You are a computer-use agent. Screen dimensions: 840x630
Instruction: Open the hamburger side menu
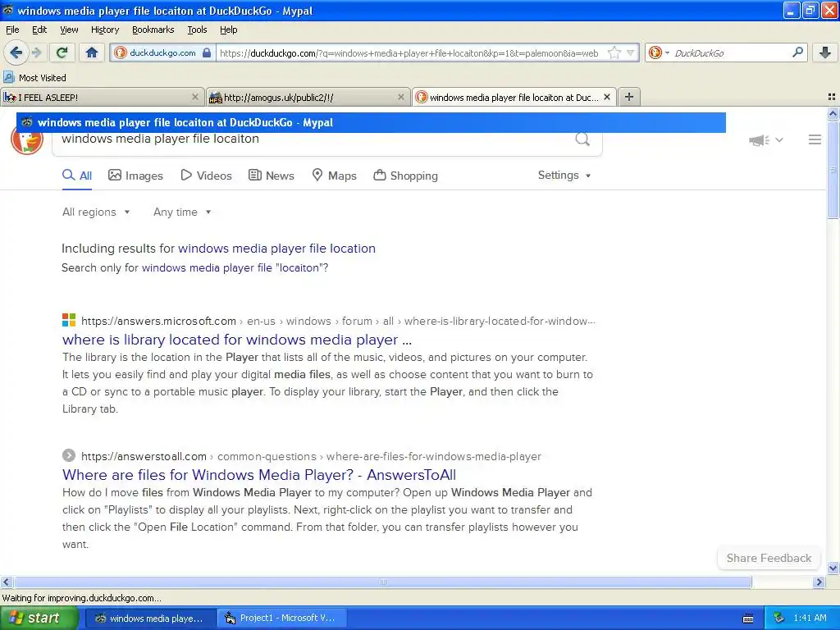click(815, 139)
